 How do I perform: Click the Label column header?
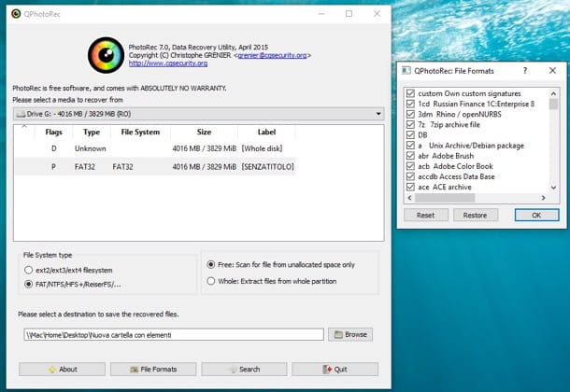tap(266, 133)
